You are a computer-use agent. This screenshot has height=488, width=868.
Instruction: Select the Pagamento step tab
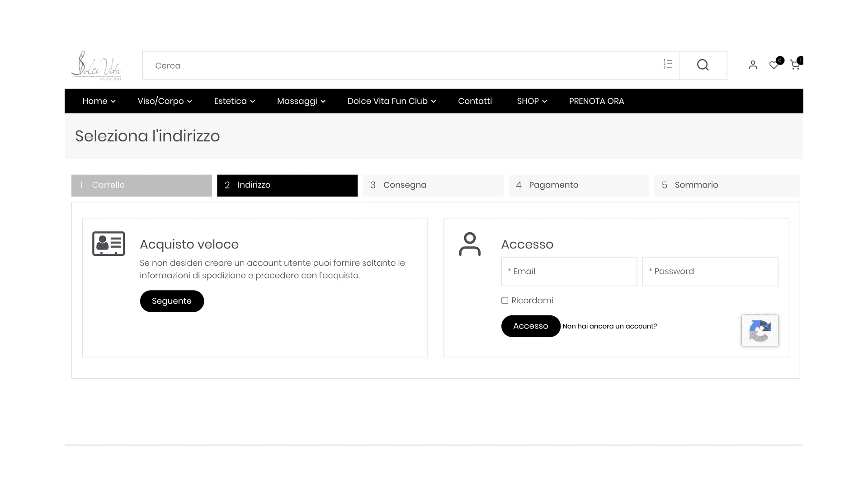coord(579,185)
